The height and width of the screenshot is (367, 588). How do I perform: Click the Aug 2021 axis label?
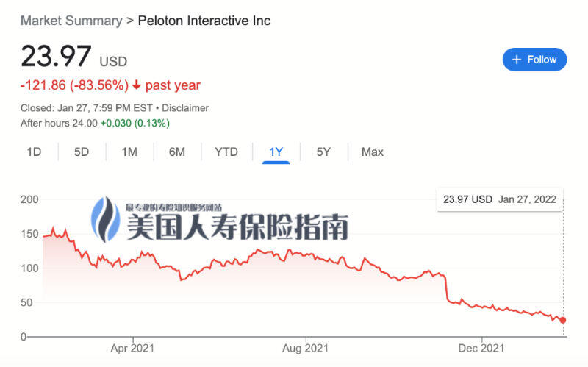tap(305, 348)
